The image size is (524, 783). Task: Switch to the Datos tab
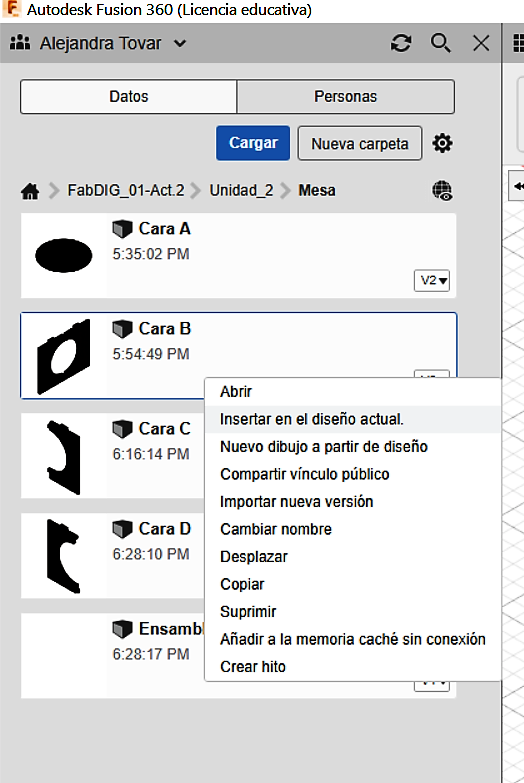[x=129, y=96]
